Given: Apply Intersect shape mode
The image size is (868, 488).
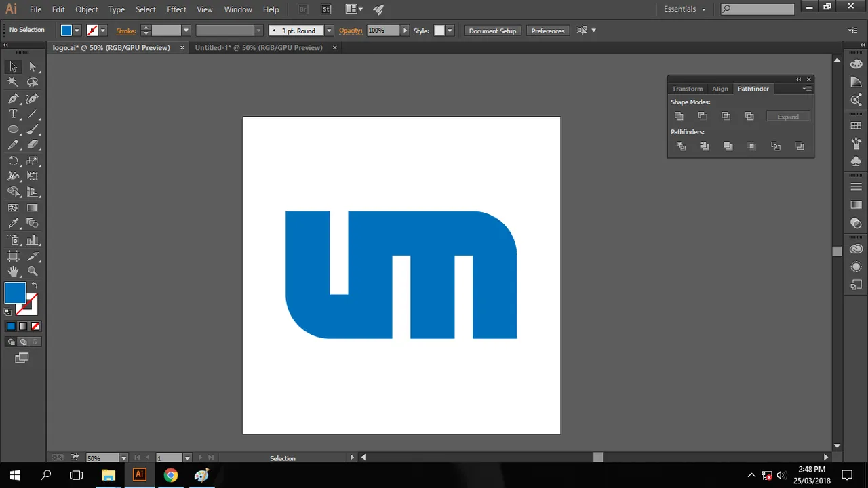Looking at the screenshot, I should pyautogui.click(x=726, y=116).
